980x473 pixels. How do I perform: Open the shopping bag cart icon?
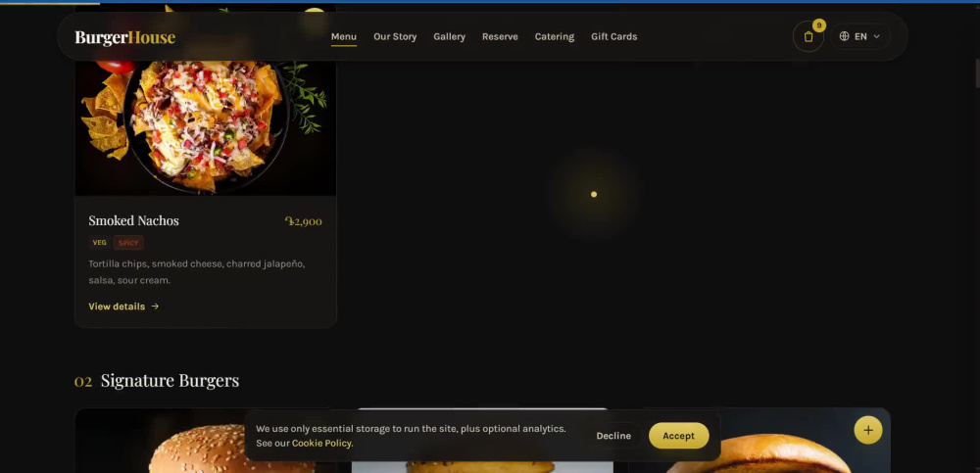(x=808, y=37)
